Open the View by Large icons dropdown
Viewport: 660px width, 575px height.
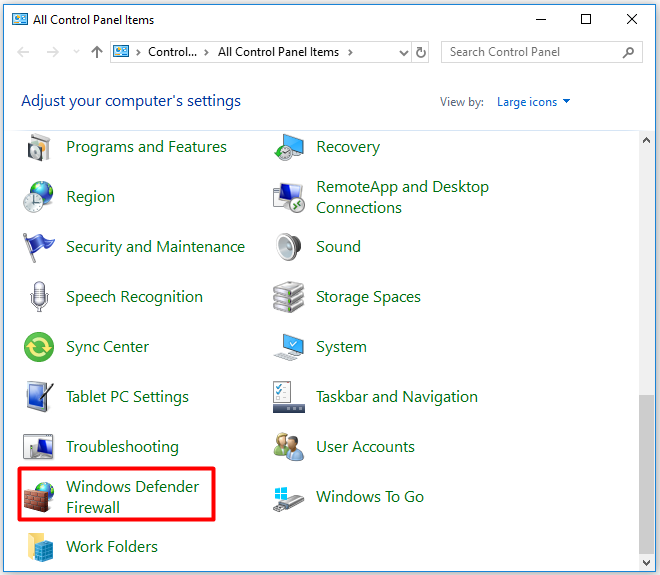point(533,102)
